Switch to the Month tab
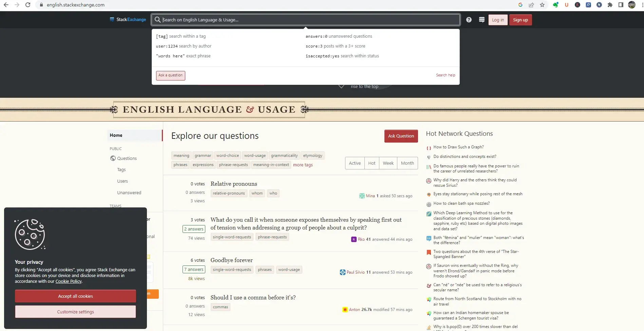Screen dimensions: 644x331 (x=408, y=163)
